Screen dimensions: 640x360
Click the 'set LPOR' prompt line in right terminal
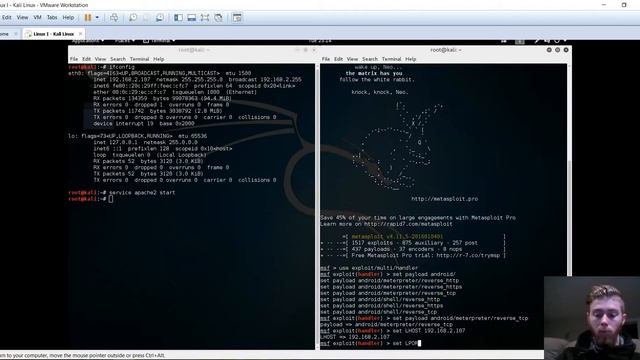[x=371, y=344]
